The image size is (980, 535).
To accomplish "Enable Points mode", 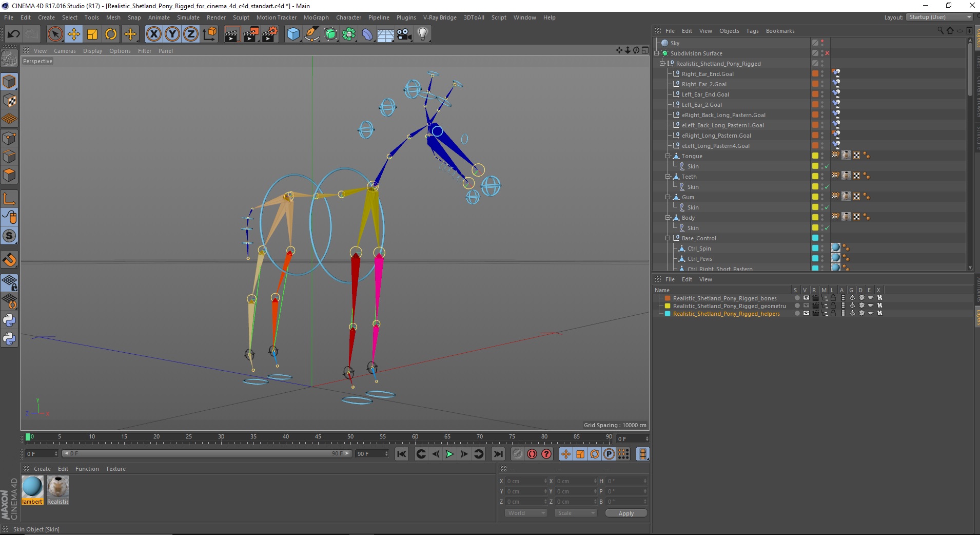I will 9,138.
